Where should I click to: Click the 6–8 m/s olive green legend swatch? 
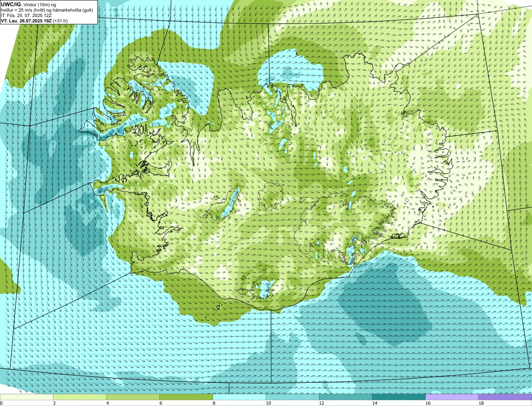[186, 397]
